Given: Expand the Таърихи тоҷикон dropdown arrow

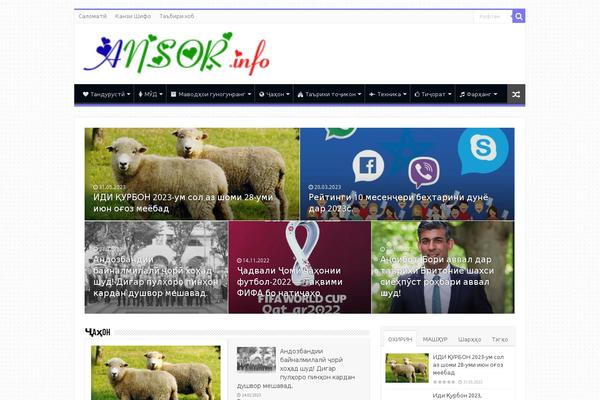Looking at the screenshot, I should point(360,94).
